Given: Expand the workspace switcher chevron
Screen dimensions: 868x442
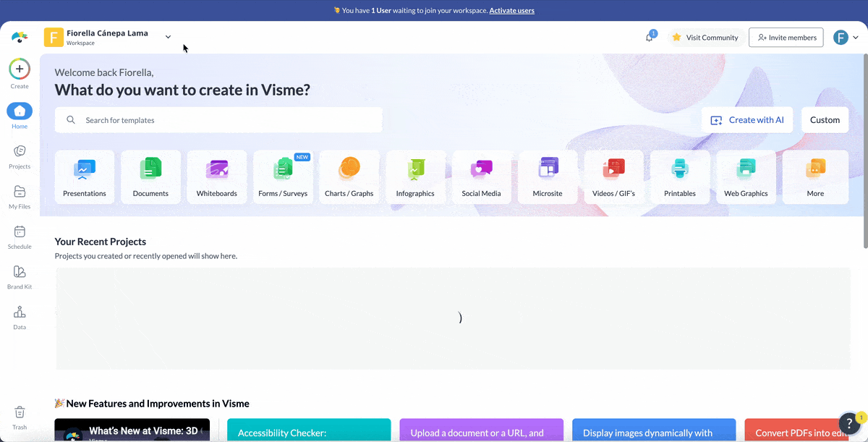Looking at the screenshot, I should coord(168,37).
